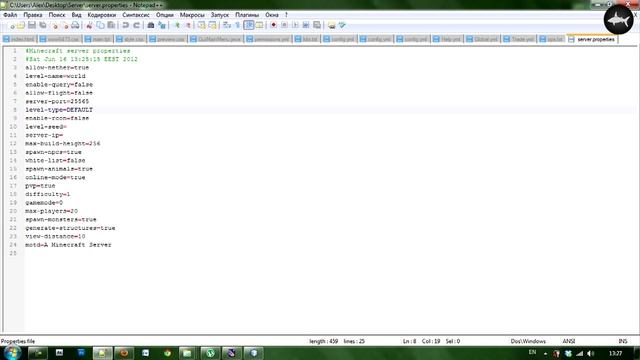Switch to the Trade.yml tab
The image size is (640, 360).
[519, 39]
